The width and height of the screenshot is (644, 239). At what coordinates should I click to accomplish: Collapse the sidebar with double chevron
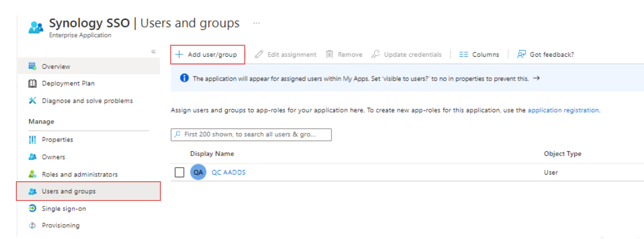153,51
